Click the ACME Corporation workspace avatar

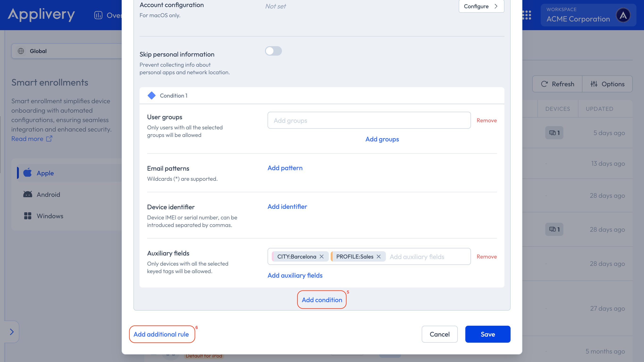pyautogui.click(x=623, y=16)
